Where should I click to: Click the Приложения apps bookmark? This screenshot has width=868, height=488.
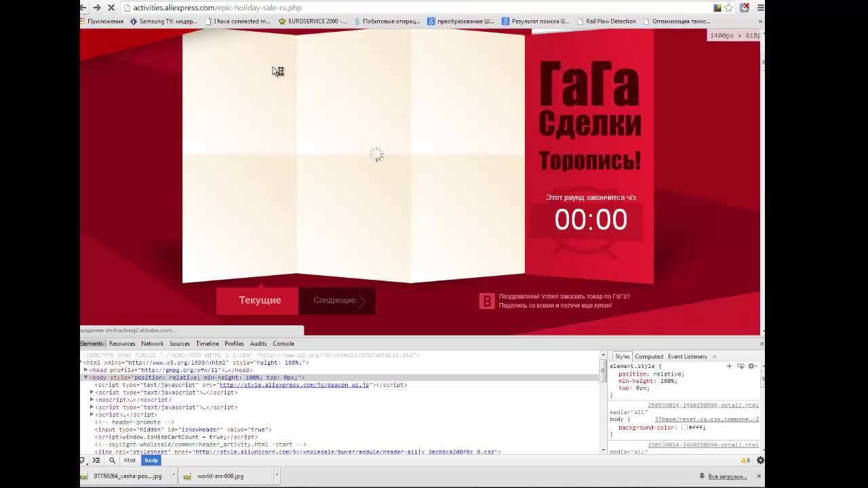102,21
